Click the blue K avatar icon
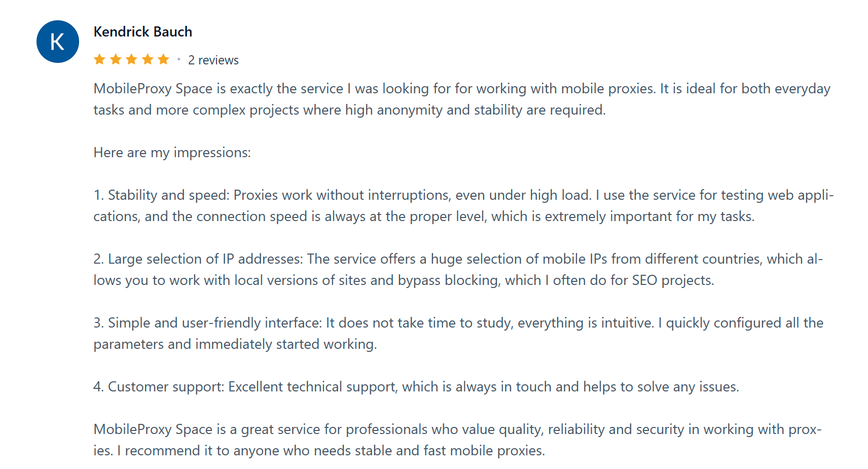Image resolution: width=868 pixels, height=469 pixels. [58, 42]
